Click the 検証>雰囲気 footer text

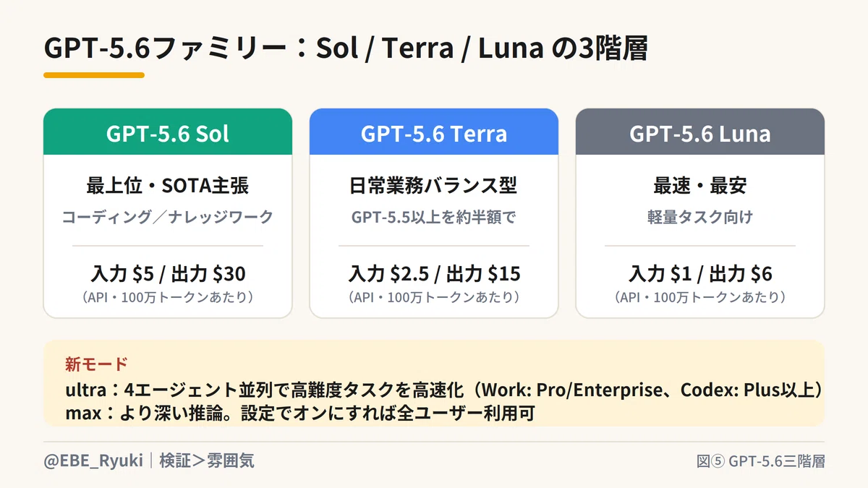tap(207, 461)
